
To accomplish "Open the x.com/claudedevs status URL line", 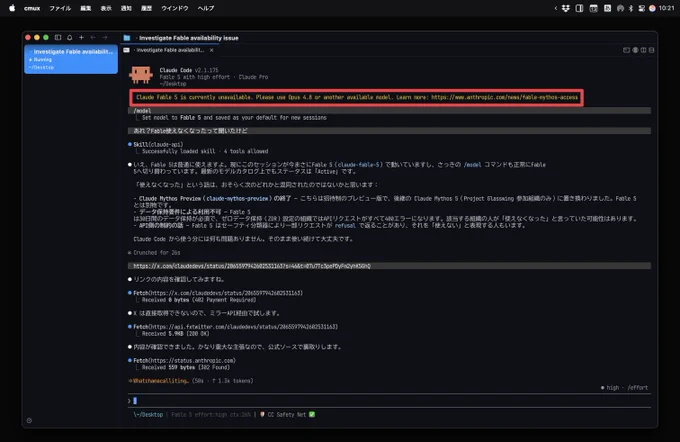I will (252, 266).
